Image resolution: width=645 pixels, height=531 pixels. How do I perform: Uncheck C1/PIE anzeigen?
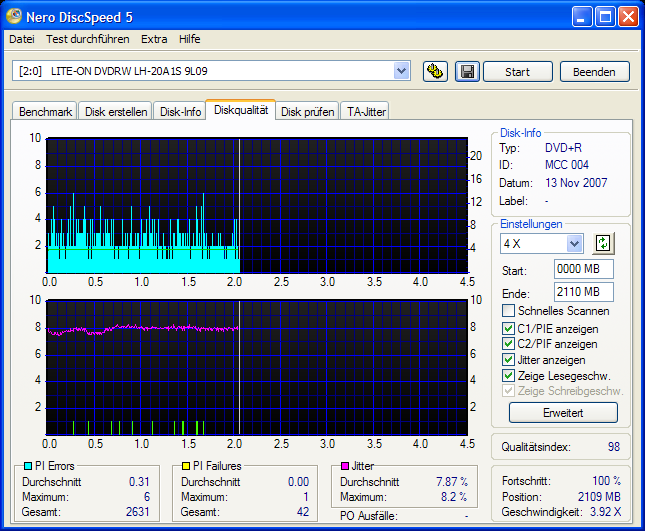[x=509, y=328]
